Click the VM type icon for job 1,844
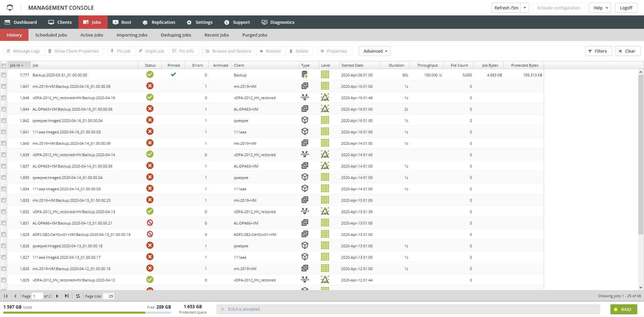Screen dimensions: 644x317 (x=305, y=109)
